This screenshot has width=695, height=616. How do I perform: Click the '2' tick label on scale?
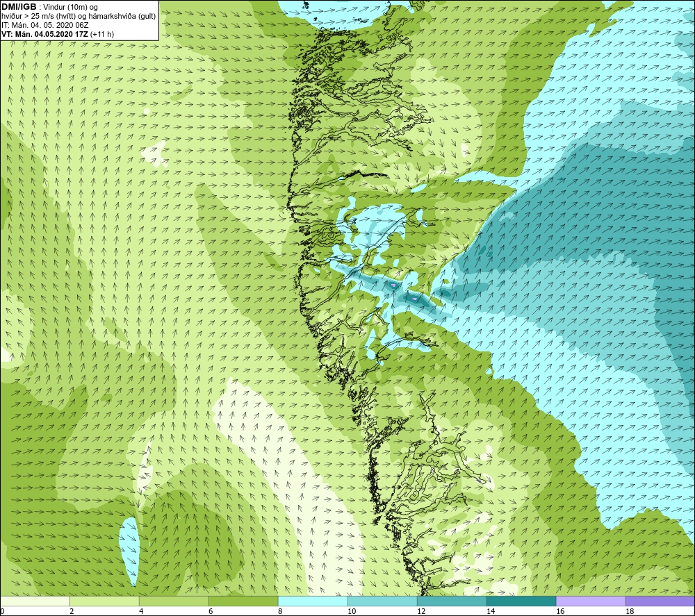72,612
